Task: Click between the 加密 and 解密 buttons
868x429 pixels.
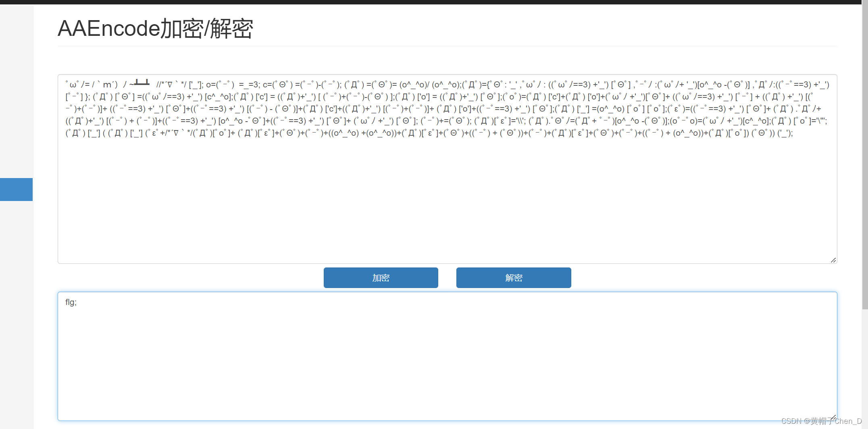Action: point(447,278)
